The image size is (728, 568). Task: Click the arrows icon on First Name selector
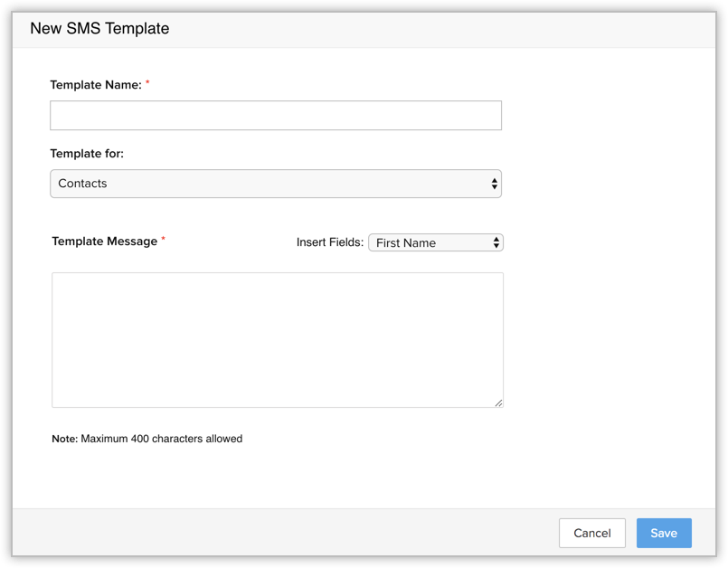point(496,242)
